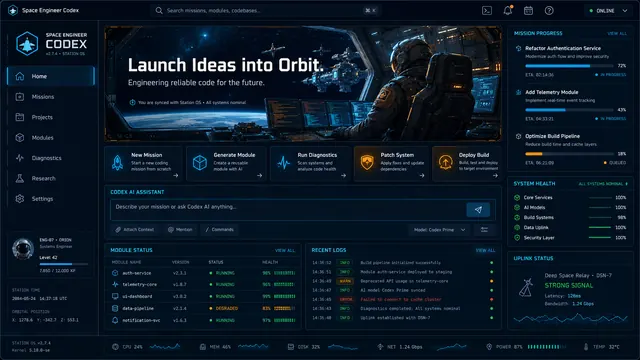This screenshot has width=640, height=360.
Task: Click All Systems Nominal indicator
Action: [603, 184]
